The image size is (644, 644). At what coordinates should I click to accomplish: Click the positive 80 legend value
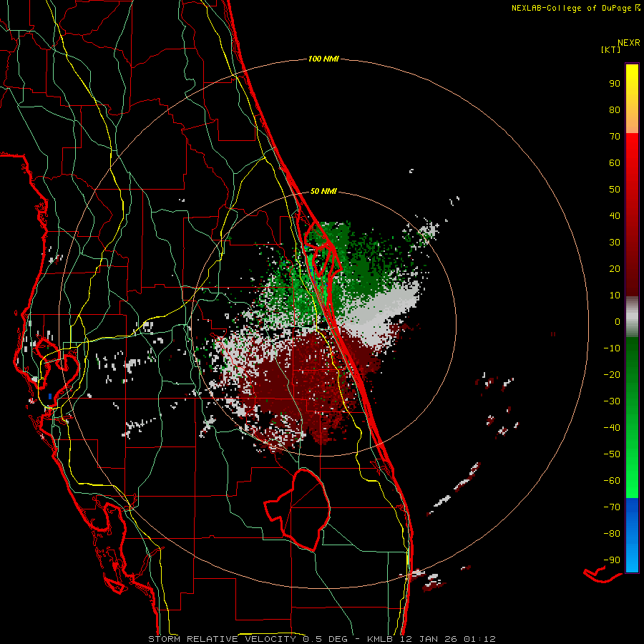(x=615, y=109)
